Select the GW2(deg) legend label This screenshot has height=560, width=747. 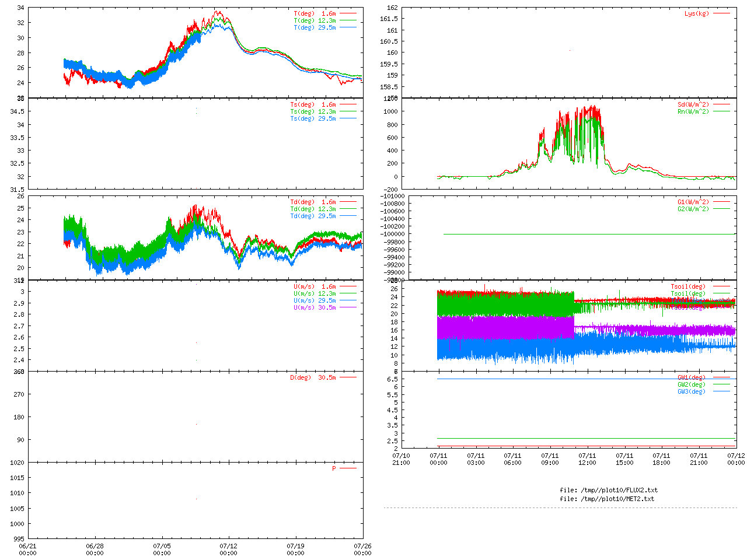[x=692, y=384]
